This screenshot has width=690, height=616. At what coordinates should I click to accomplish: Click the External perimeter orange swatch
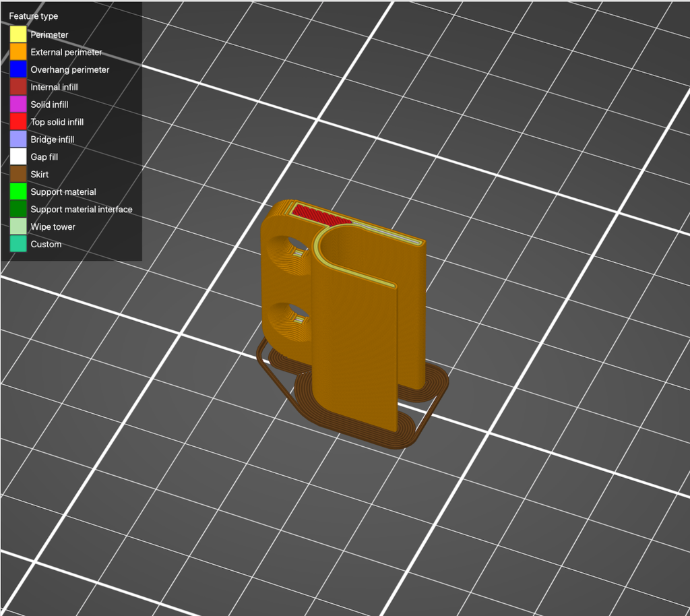click(x=18, y=52)
